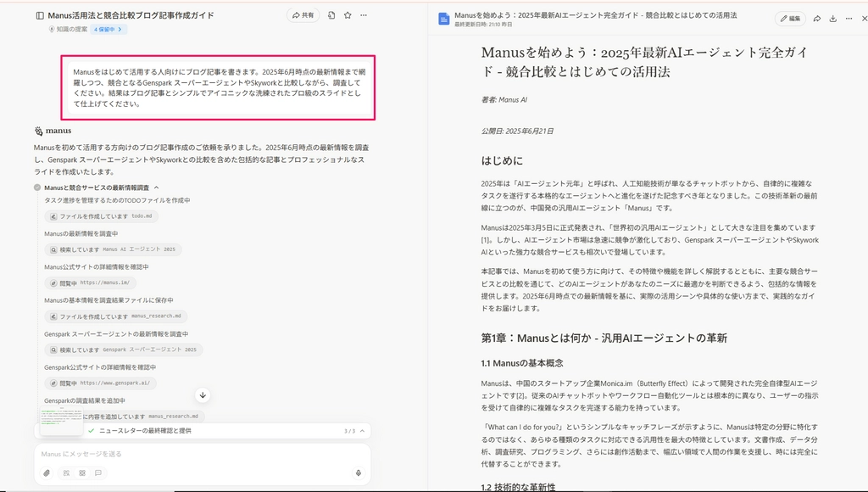Collapse the 3/3 task progress bar chevron
This screenshot has height=492, width=868.
click(363, 431)
